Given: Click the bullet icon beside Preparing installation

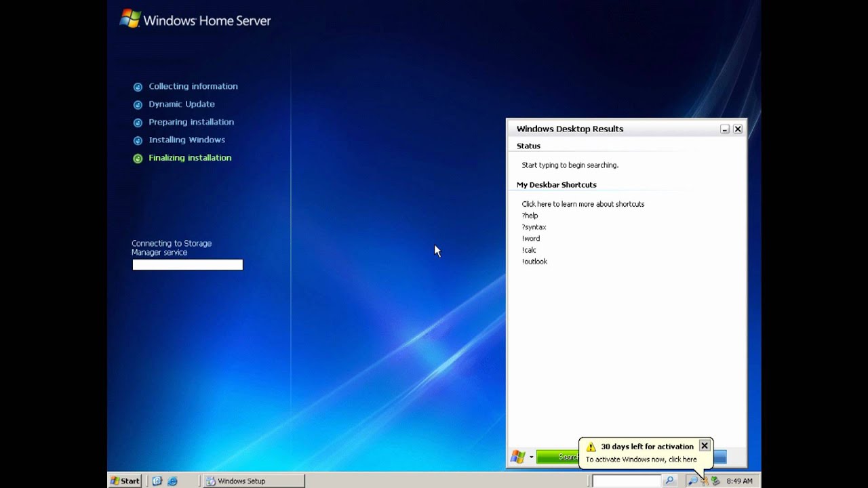Looking at the screenshot, I should point(138,123).
